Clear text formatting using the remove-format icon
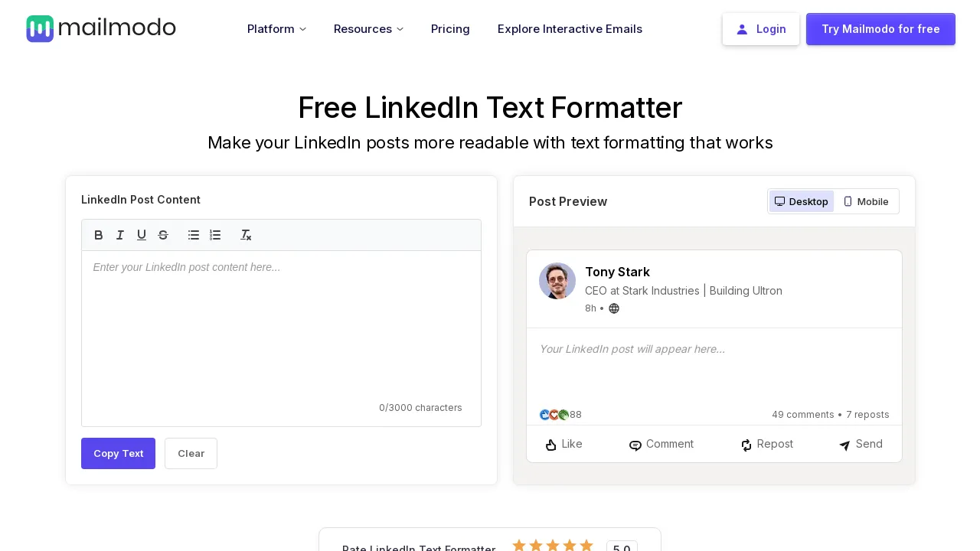Image resolution: width=980 pixels, height=551 pixels. 246,235
